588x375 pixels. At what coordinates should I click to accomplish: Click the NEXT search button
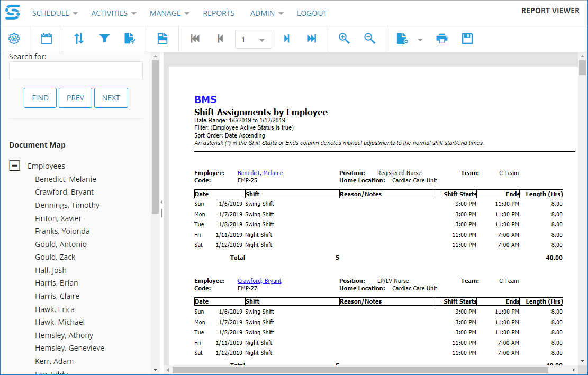[x=111, y=98]
